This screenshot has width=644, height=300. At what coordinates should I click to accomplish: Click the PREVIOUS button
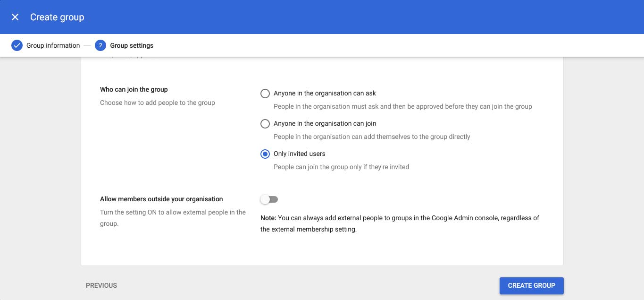pyautogui.click(x=101, y=285)
